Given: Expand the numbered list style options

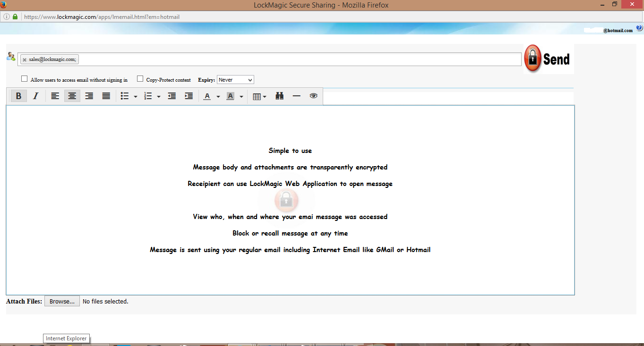Looking at the screenshot, I should tap(158, 95).
